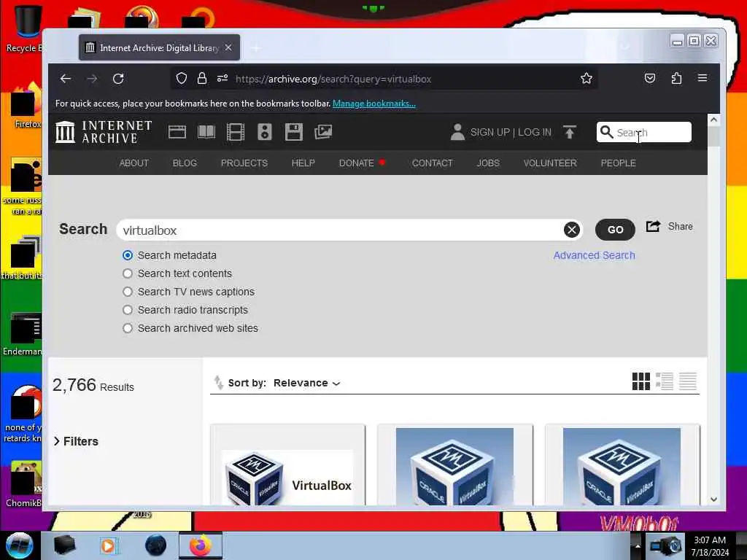
Task: Open the Advanced Search link
Action: coord(594,255)
